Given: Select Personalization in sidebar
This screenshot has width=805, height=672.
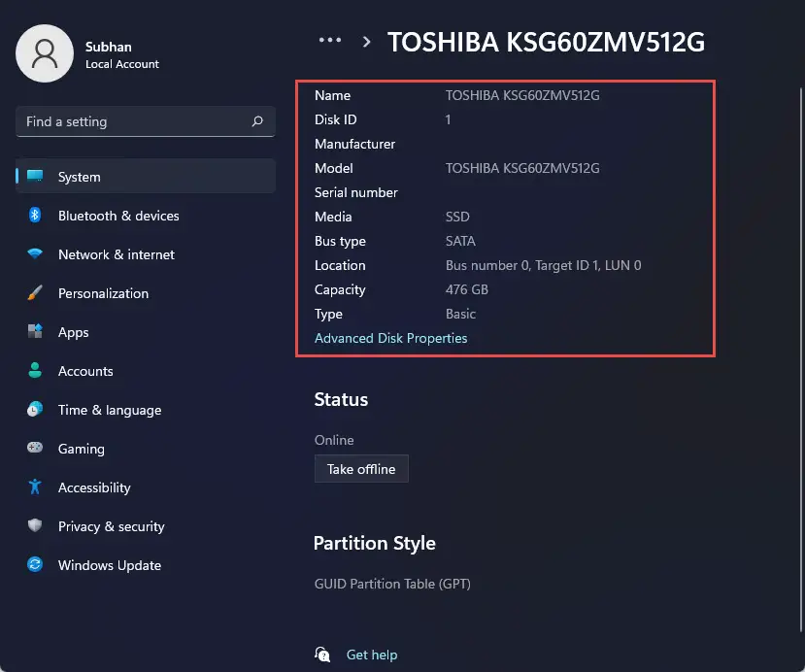Looking at the screenshot, I should click(146, 293).
